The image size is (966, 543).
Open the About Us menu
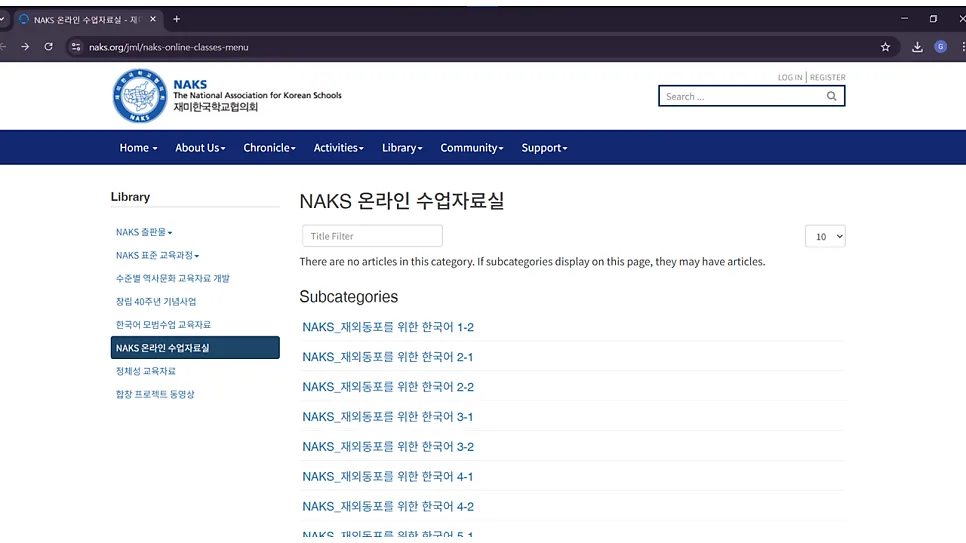click(x=200, y=148)
